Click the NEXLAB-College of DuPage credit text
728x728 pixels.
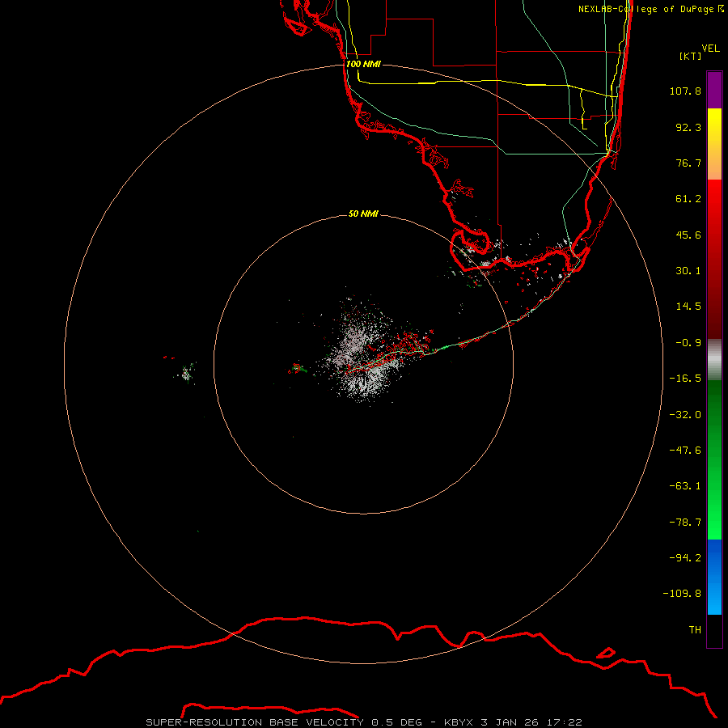(650, 9)
